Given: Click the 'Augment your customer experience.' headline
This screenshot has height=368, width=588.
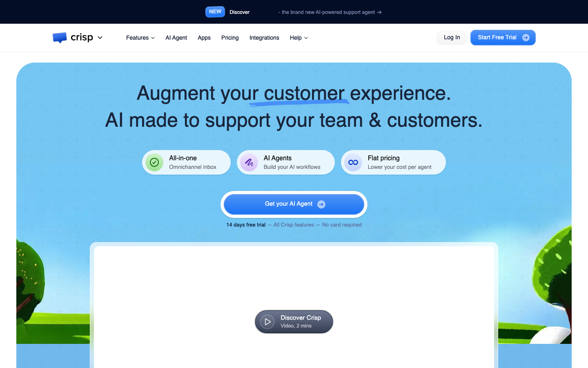Looking at the screenshot, I should [294, 94].
